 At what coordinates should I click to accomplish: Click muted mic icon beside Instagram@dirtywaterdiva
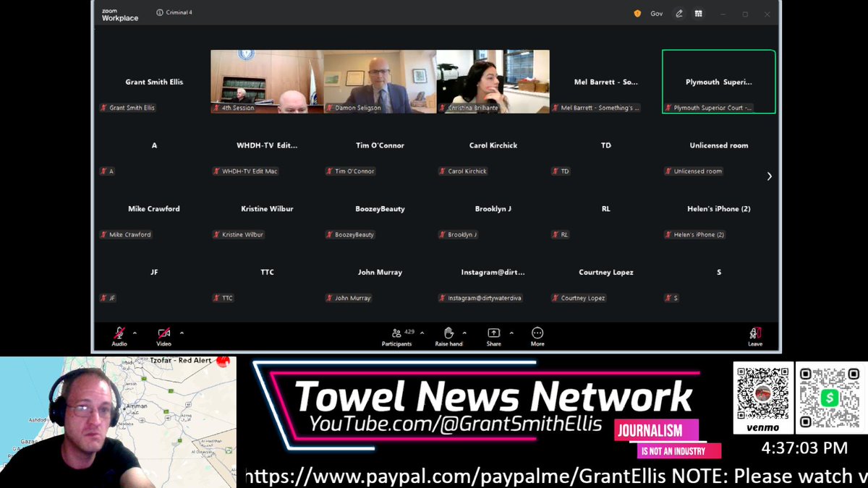click(442, 298)
